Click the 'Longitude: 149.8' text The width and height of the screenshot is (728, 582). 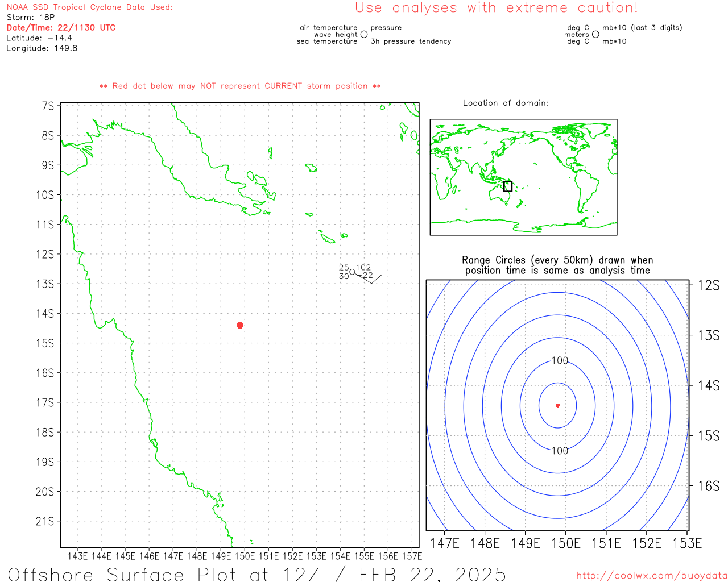(x=42, y=48)
